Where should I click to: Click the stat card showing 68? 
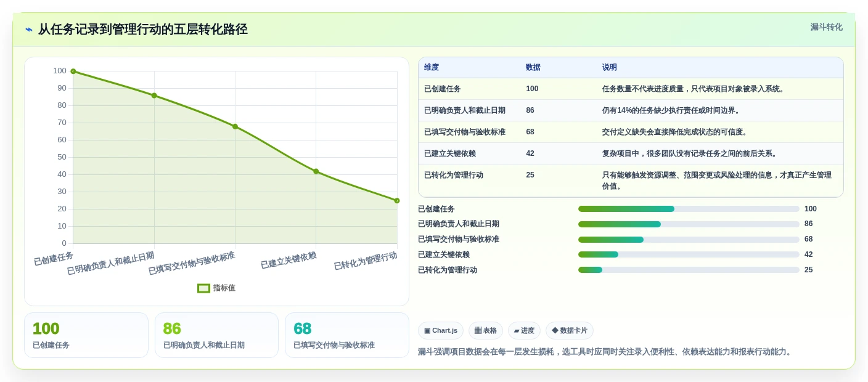tap(347, 335)
